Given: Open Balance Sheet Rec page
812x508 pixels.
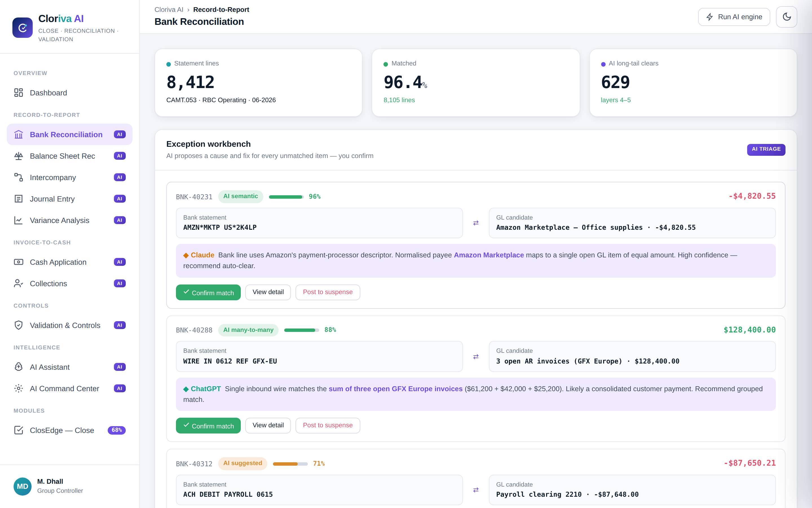Looking at the screenshot, I should [69, 156].
